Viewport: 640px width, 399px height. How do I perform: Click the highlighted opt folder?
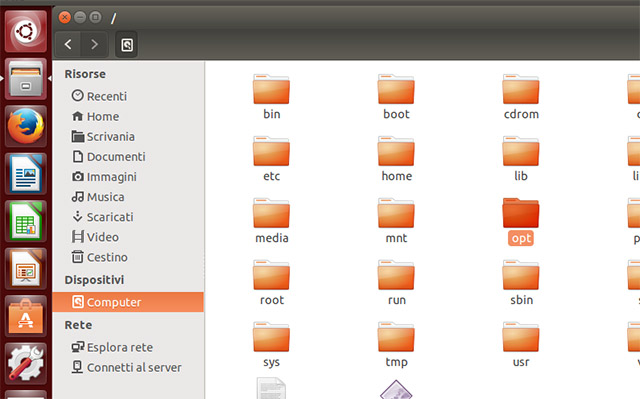coord(521,221)
